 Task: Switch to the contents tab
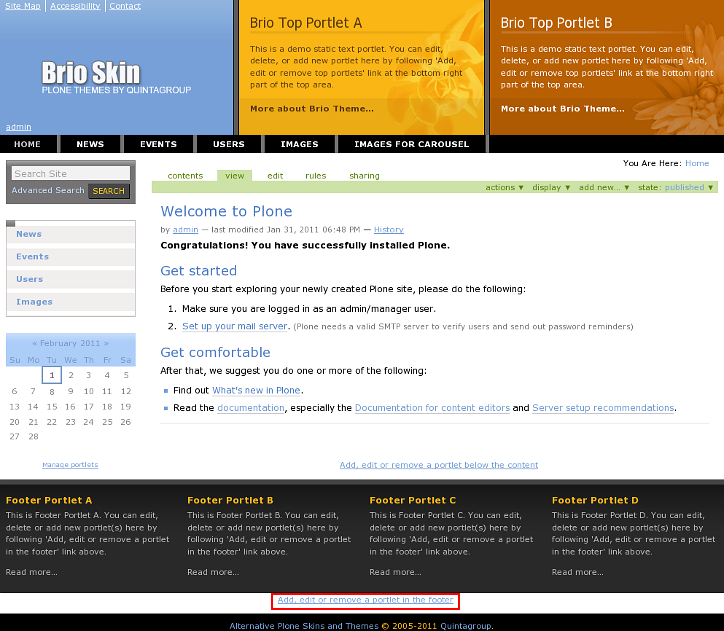click(185, 176)
